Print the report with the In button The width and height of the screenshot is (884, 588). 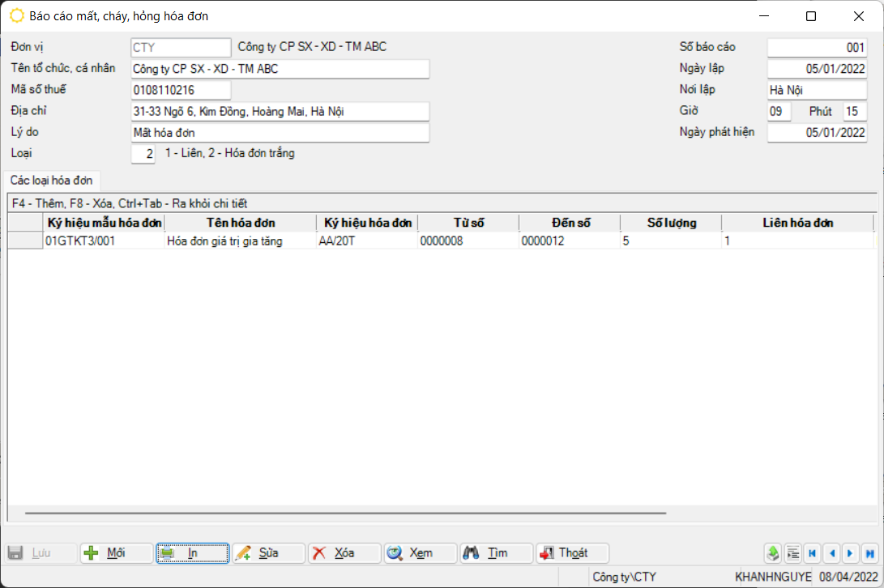pos(192,553)
